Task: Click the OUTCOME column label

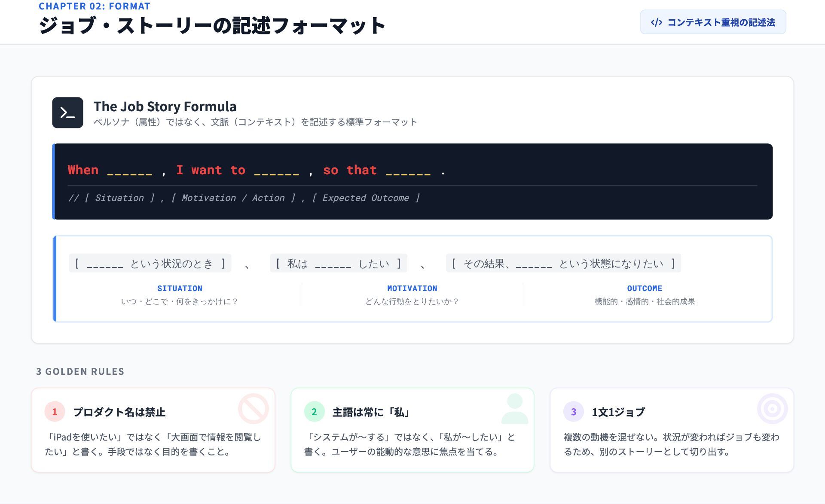Action: point(644,288)
